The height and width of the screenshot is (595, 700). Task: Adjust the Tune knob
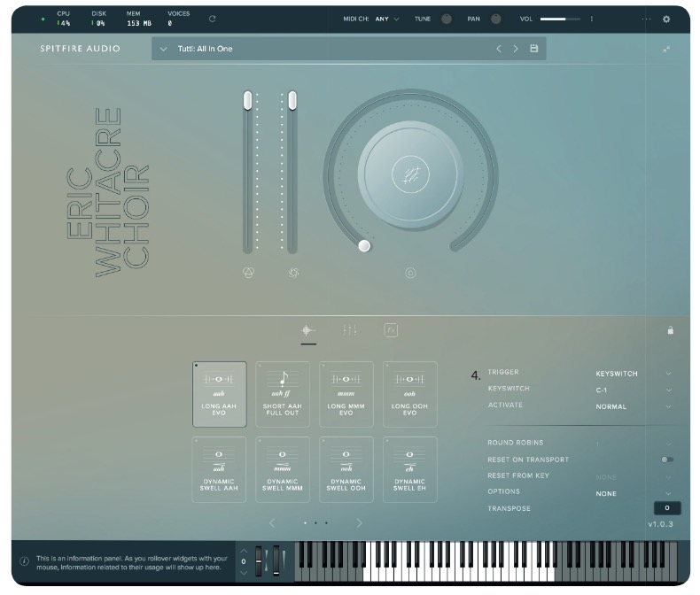(x=446, y=19)
